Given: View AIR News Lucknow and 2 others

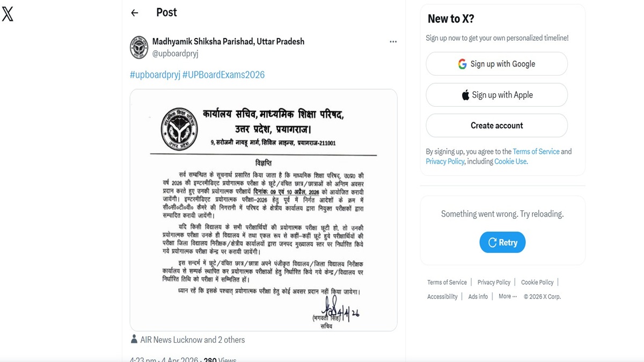Looking at the screenshot, I should coord(192,339).
